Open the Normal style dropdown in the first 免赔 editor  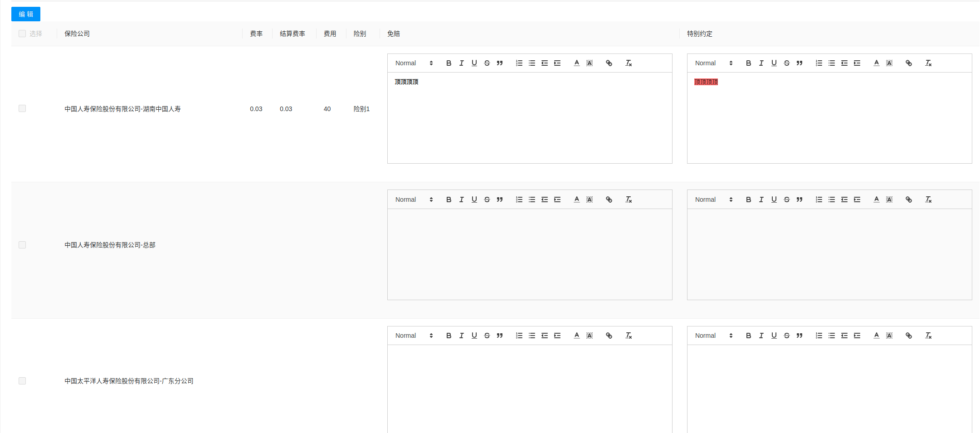point(413,63)
